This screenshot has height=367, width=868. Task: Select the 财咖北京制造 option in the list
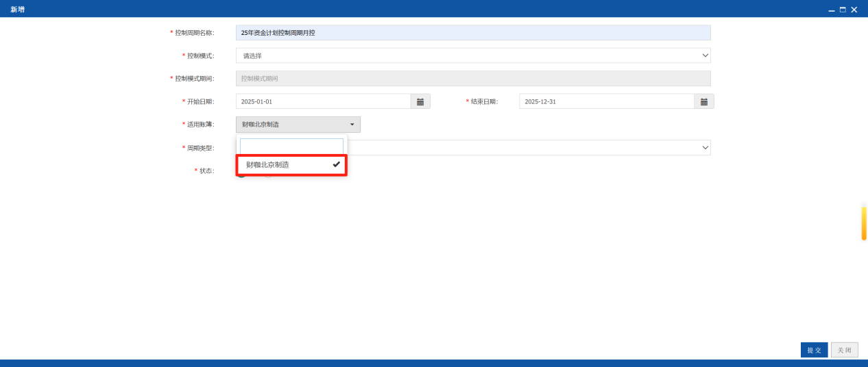click(292, 165)
